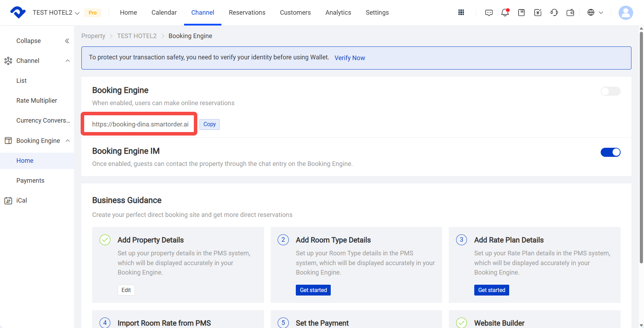Click the Website Builder title
Viewport: 644px width, 328px height.
coord(499,323)
